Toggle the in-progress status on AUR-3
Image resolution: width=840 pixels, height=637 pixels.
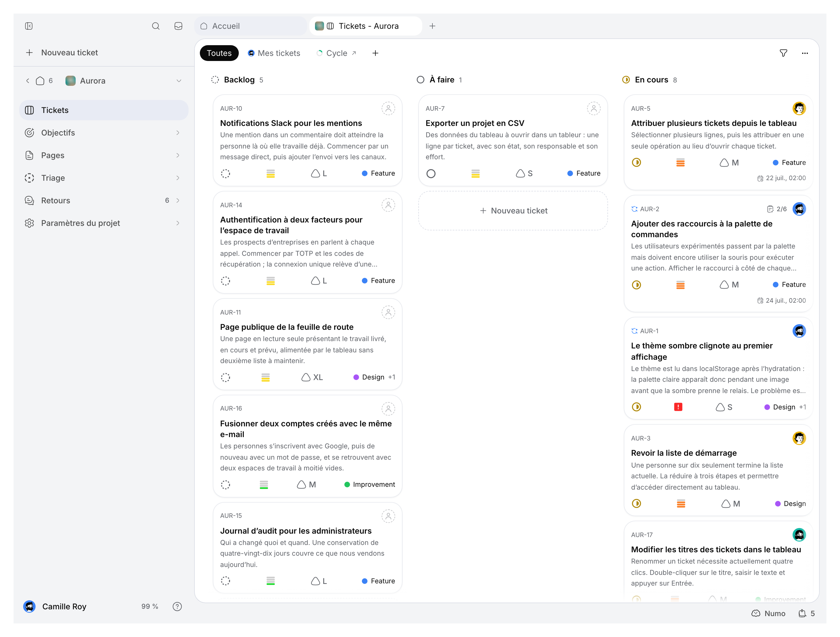[636, 504]
